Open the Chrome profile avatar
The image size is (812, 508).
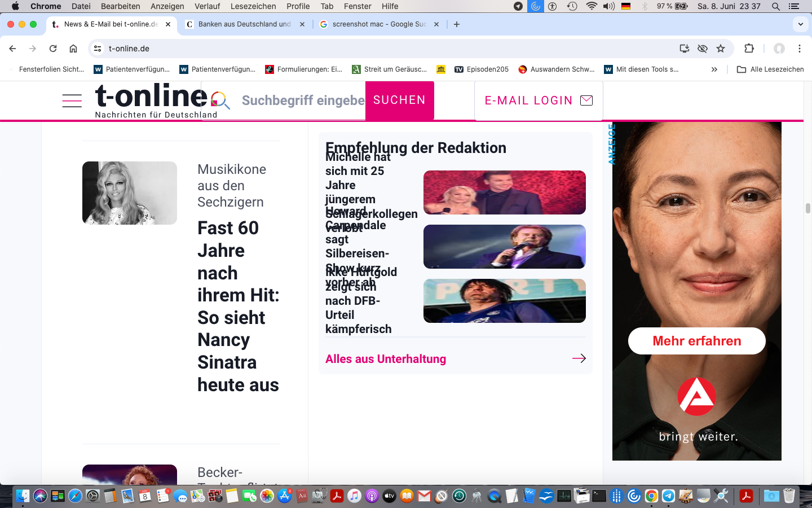(x=779, y=49)
